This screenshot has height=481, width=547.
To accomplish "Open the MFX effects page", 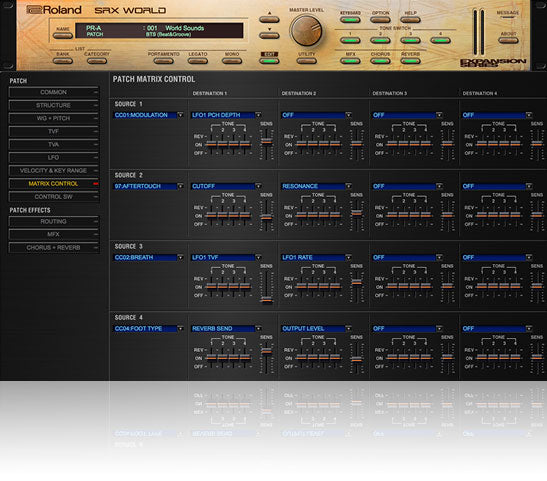I will (x=54, y=234).
